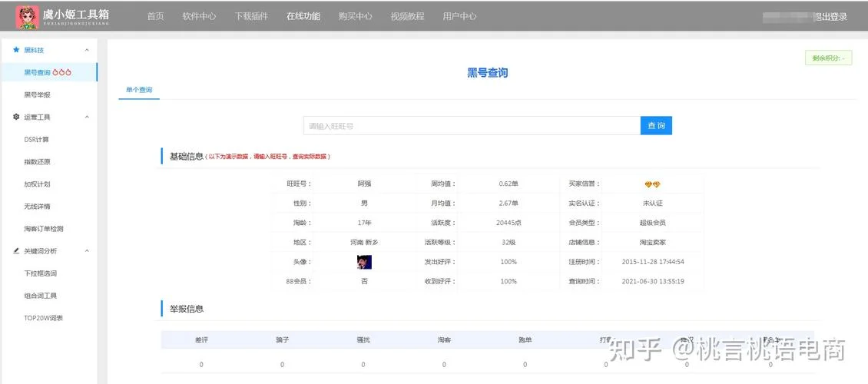Open DSR计算 in the sidebar
The image size is (868, 384).
click(x=37, y=140)
